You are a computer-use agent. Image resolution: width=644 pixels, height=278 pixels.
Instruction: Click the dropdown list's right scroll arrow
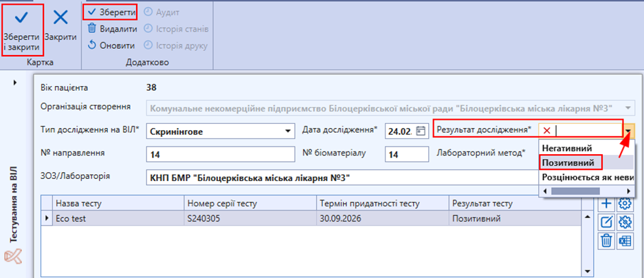628,191
